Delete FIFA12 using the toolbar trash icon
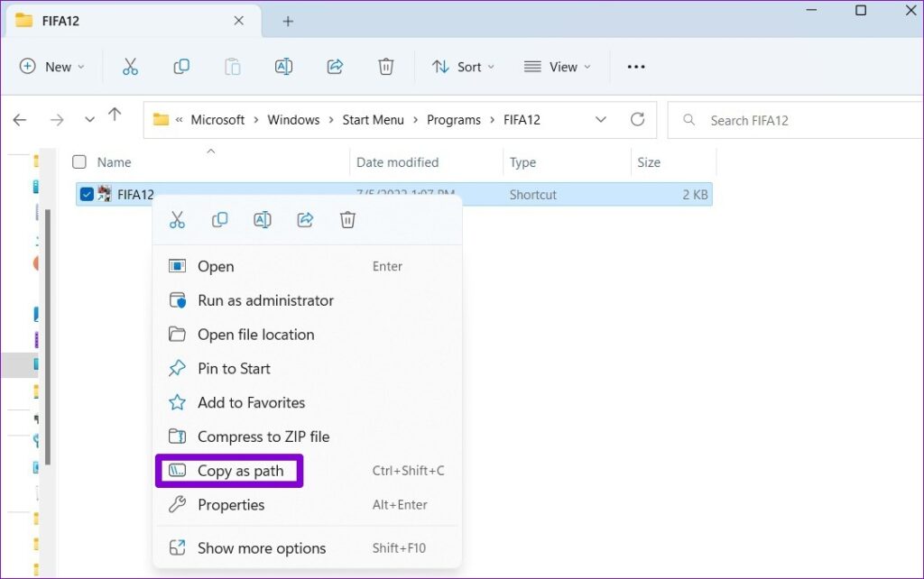This screenshot has height=579, width=924. (386, 66)
